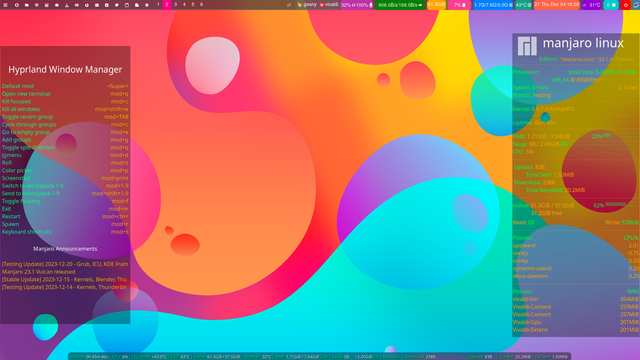This screenshot has width=640, height=360.
Task: Click the cyan notification module showing 0
Action: coord(611,5)
